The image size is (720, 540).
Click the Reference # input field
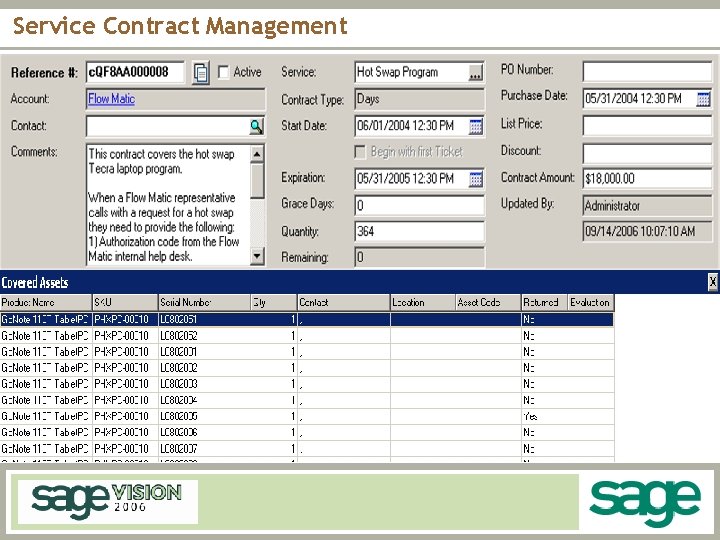[x=135, y=72]
